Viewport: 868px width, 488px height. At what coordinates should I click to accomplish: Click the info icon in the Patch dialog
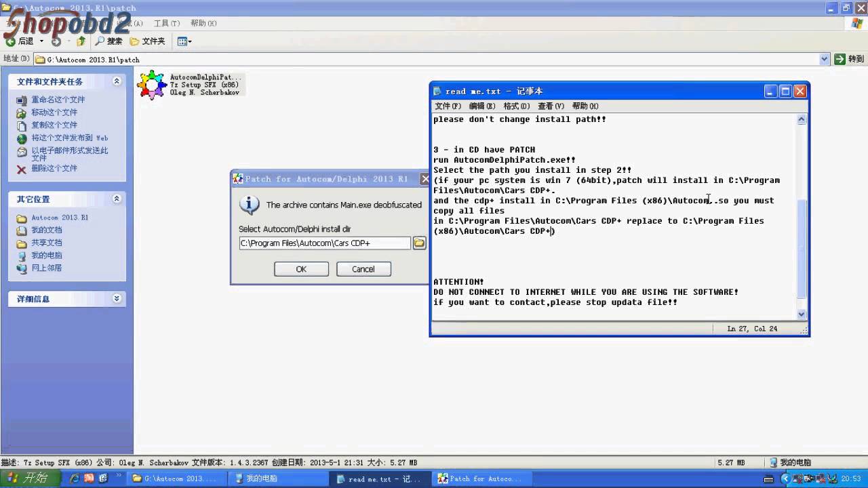(x=250, y=205)
